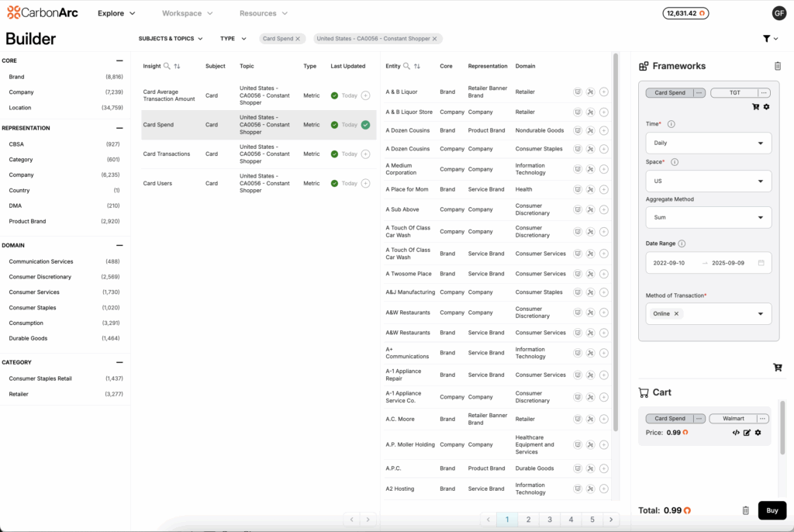
Task: Select the Card Transactions insight plus
Action: (366, 154)
